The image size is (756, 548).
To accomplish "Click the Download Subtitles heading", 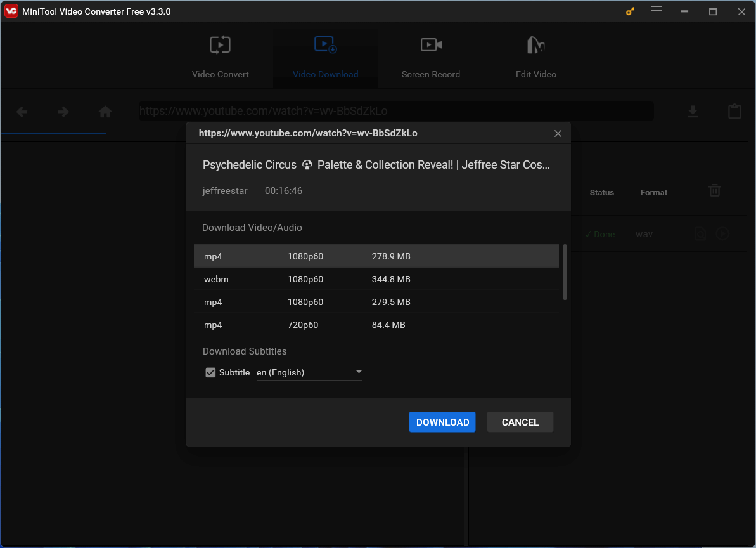I will coord(245,351).
